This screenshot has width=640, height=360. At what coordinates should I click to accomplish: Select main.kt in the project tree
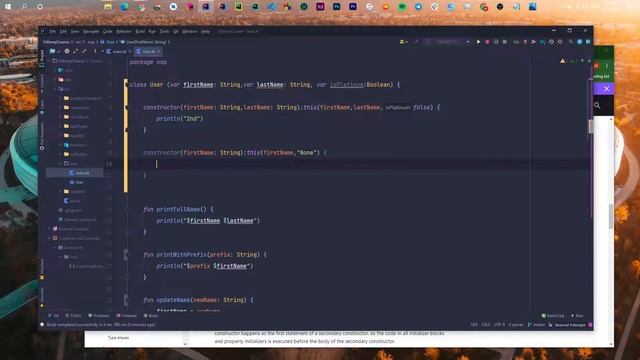80,173
